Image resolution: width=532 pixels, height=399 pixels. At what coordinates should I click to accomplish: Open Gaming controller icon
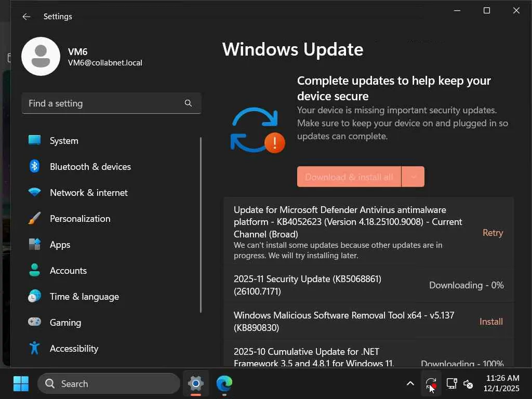(34, 322)
